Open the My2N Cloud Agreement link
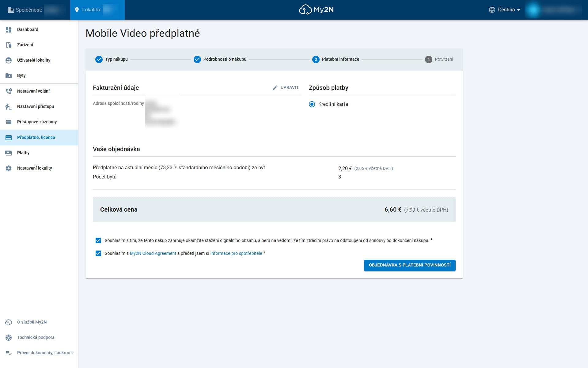The image size is (588, 368). pyautogui.click(x=153, y=253)
